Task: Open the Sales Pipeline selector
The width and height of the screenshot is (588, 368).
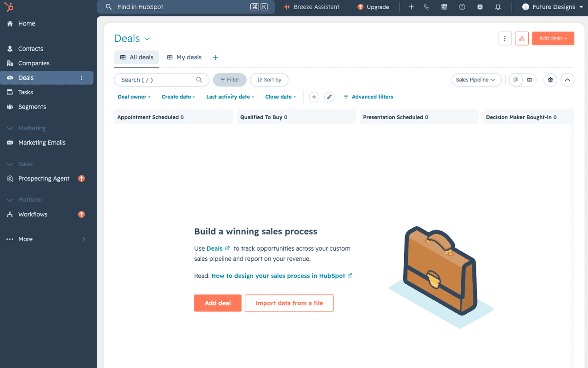Action: tap(476, 80)
